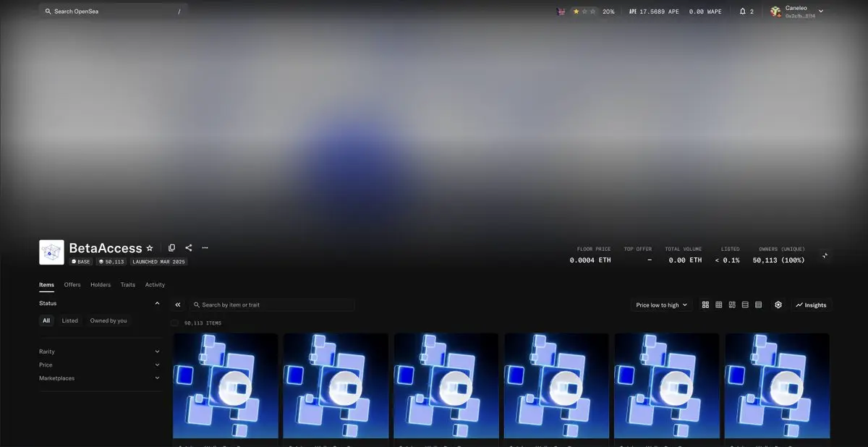The height and width of the screenshot is (447, 868).
Task: Copy the collection address icon
Action: [171, 247]
